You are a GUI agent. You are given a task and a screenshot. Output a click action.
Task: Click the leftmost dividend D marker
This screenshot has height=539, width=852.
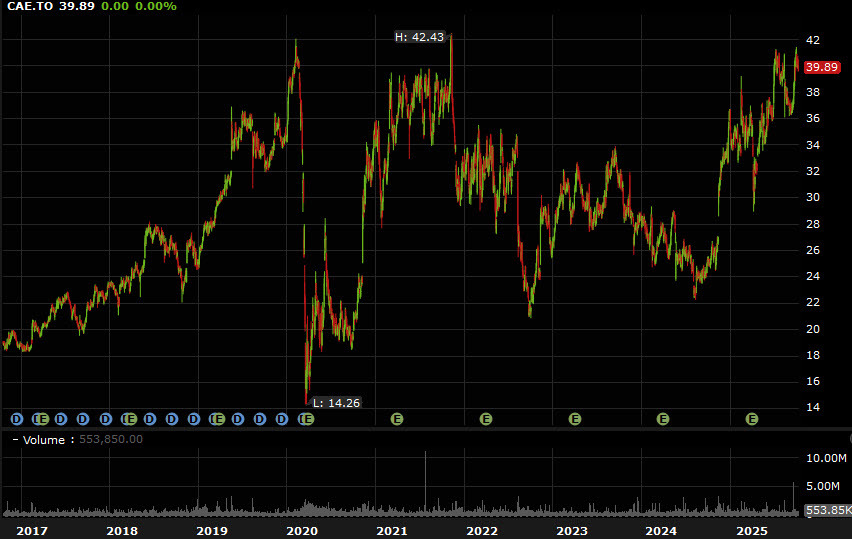pyautogui.click(x=16, y=419)
